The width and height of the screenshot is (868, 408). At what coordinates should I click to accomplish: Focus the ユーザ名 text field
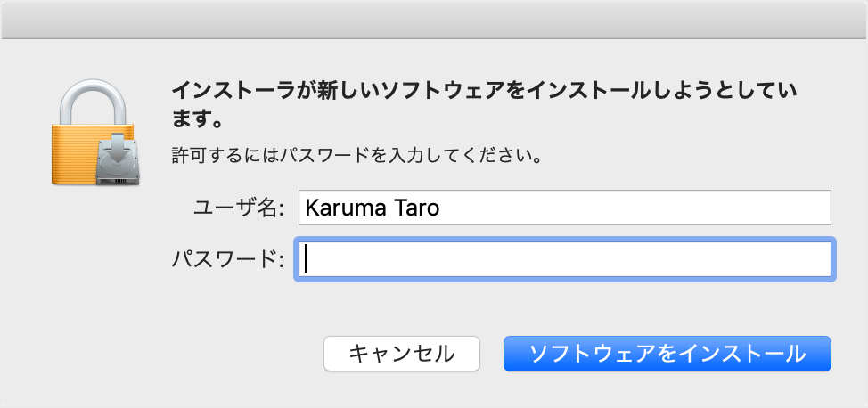[x=565, y=208]
